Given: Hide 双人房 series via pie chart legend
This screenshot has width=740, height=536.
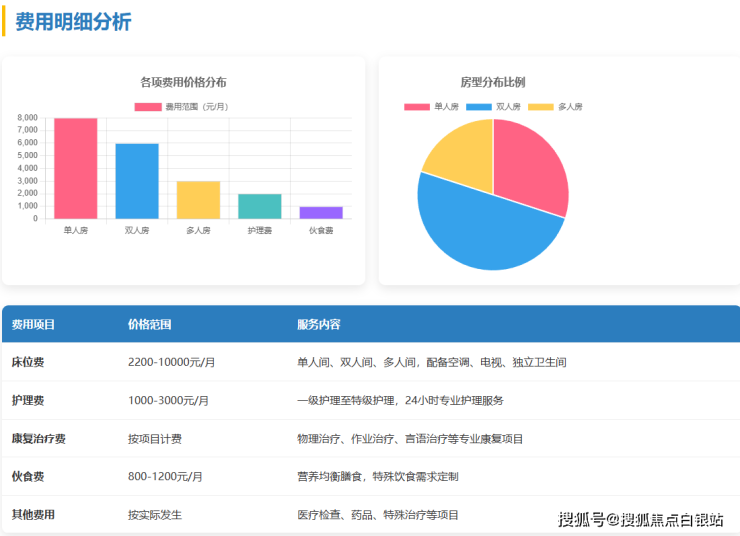Looking at the screenshot, I should coord(493,107).
